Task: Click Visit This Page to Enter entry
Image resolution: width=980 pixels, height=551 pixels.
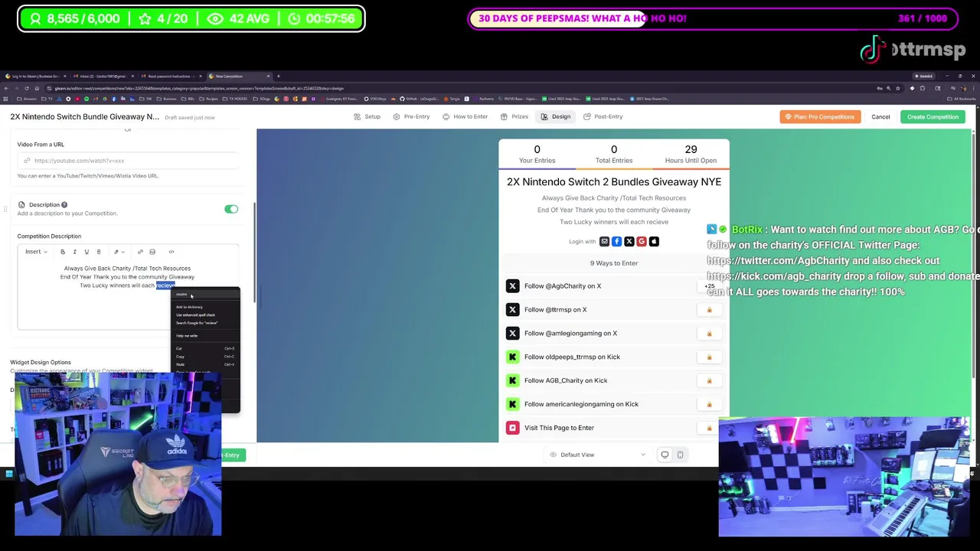Action: tap(614, 428)
